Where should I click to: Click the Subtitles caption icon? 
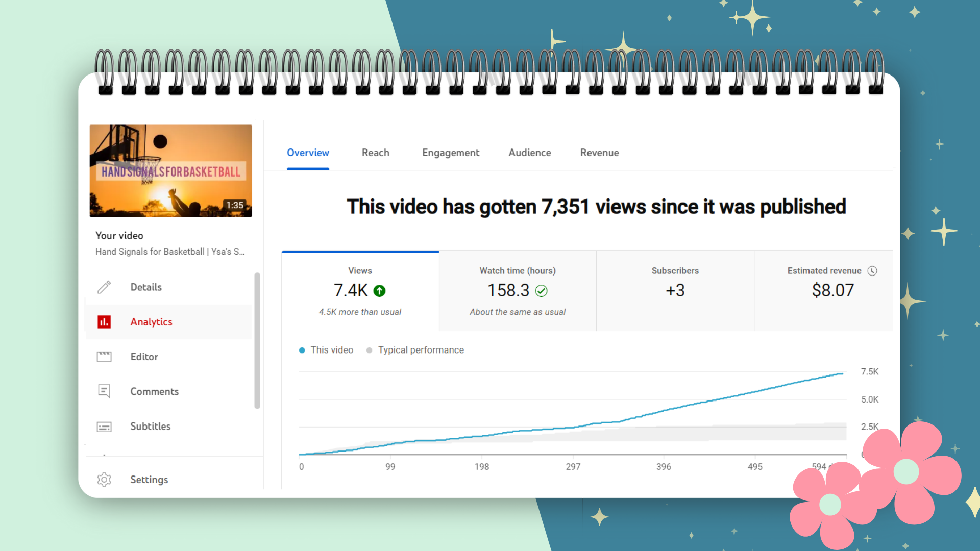click(104, 427)
